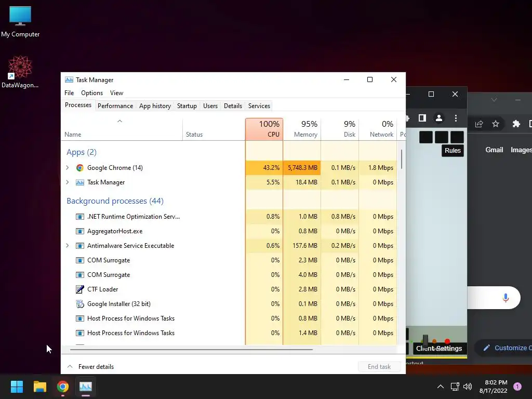The height and width of the screenshot is (399, 532).
Task: Open File Explorer from the taskbar
Action: 39,387
